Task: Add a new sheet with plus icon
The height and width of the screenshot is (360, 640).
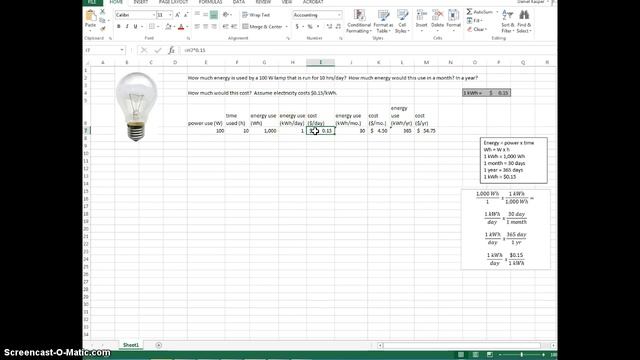Action: pos(158,345)
